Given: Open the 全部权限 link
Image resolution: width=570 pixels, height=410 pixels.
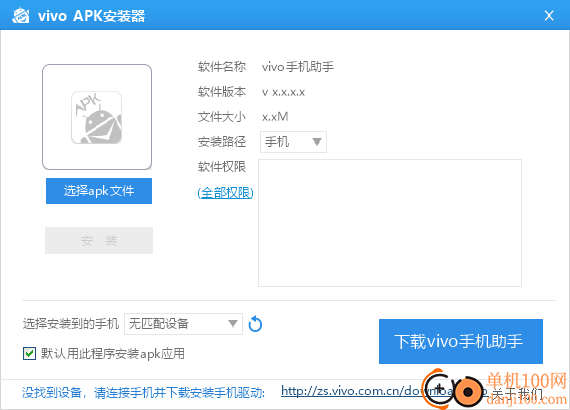Looking at the screenshot, I should [225, 193].
